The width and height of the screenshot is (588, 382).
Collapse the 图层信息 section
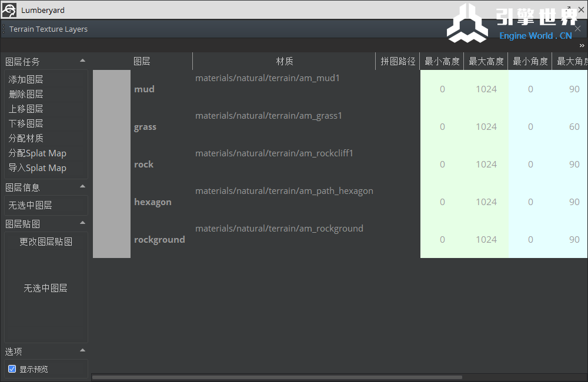tap(82, 187)
